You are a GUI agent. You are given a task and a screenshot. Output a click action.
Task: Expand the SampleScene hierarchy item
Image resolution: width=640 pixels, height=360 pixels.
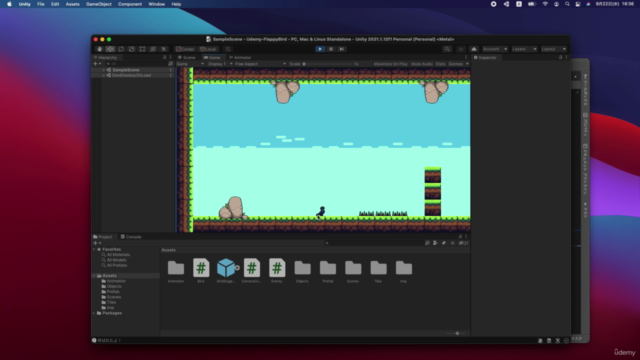click(x=104, y=70)
